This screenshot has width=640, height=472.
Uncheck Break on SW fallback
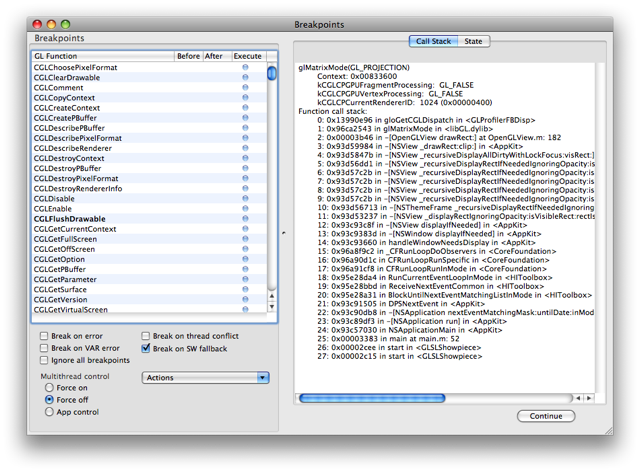147,349
